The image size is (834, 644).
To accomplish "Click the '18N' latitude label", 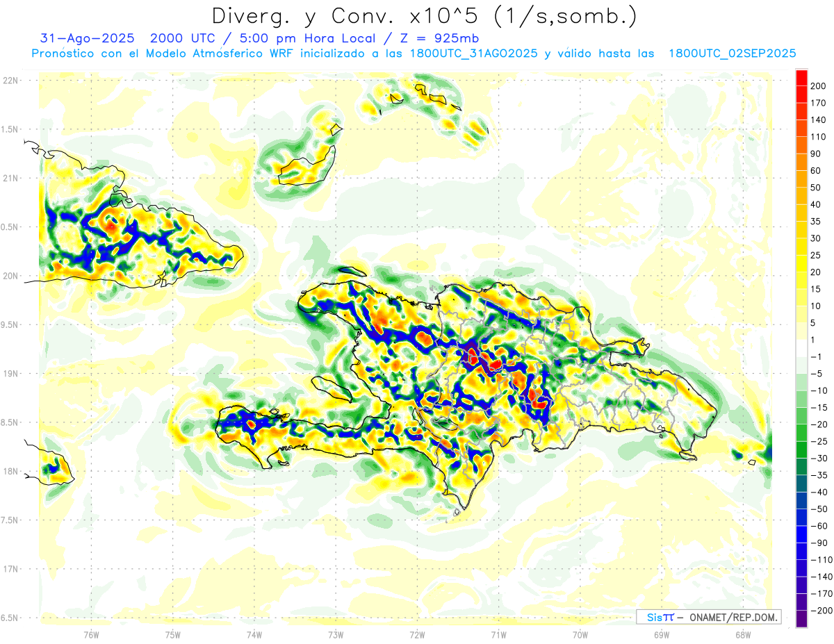I will pyautogui.click(x=11, y=472).
